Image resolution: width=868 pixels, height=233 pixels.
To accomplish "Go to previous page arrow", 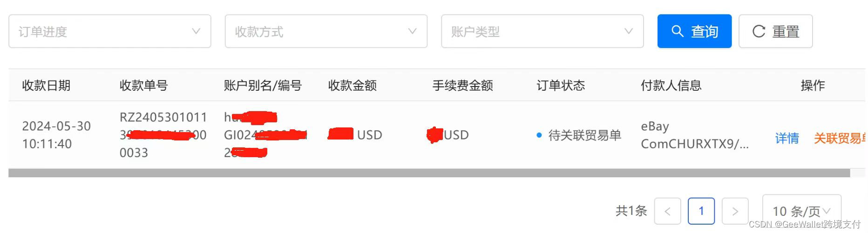I will click(x=667, y=211).
